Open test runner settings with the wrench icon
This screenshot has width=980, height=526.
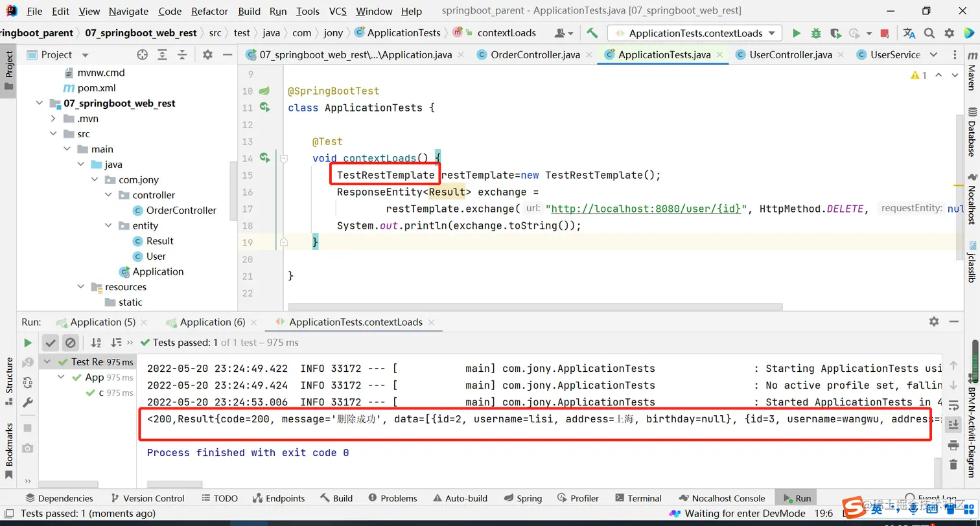pos(28,402)
